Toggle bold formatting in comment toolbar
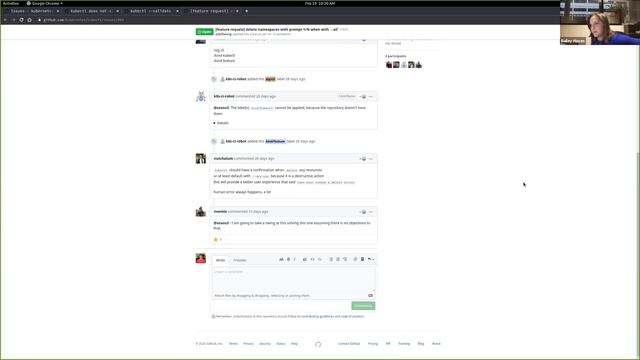Viewport: 640px width, 360px height. pos(288,260)
